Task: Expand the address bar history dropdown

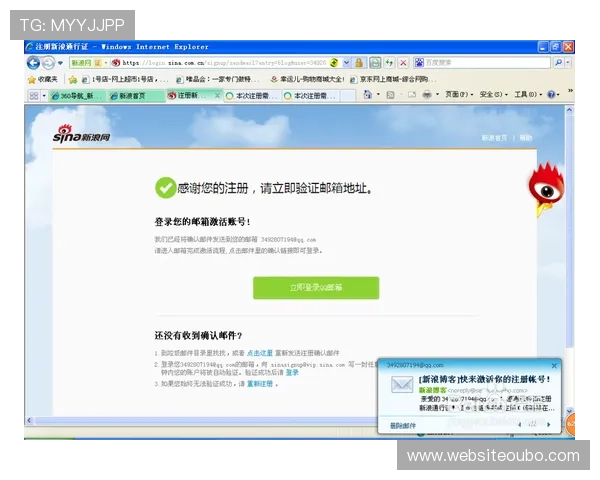Action: pos(346,63)
